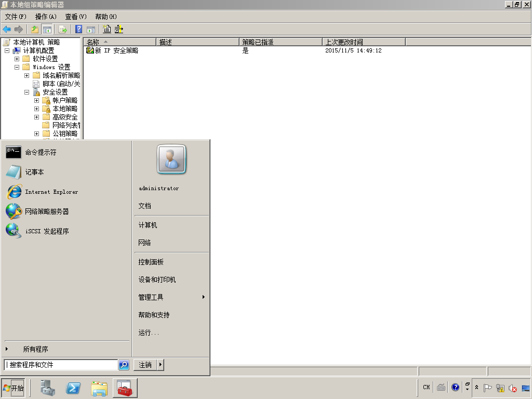This screenshot has width=532, height=399.
Task: Click the blue Back arrow in toolbar
Action: 7,30
